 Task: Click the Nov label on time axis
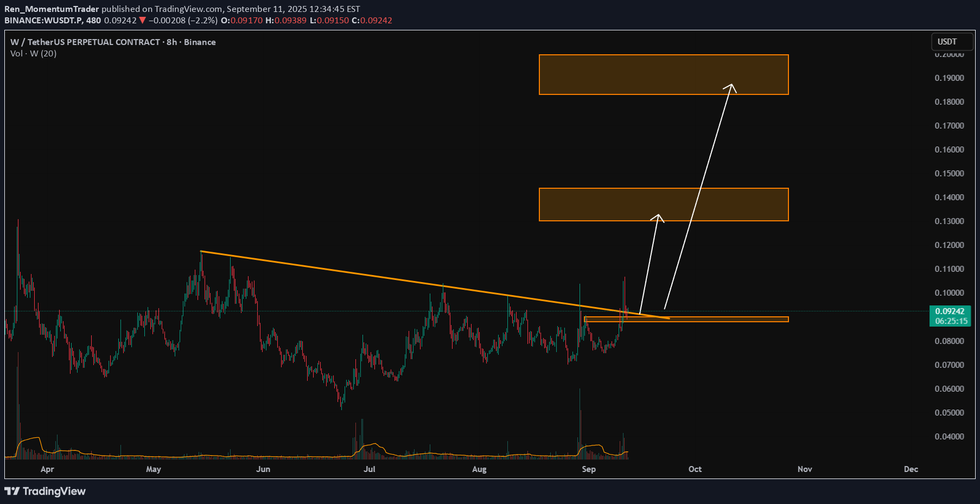point(805,469)
